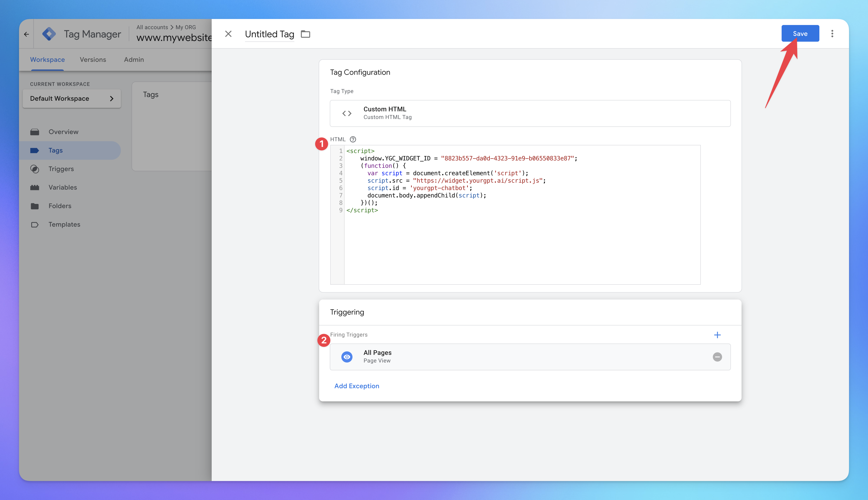Click the HTML help question mark
The height and width of the screenshot is (500, 868).
click(353, 139)
